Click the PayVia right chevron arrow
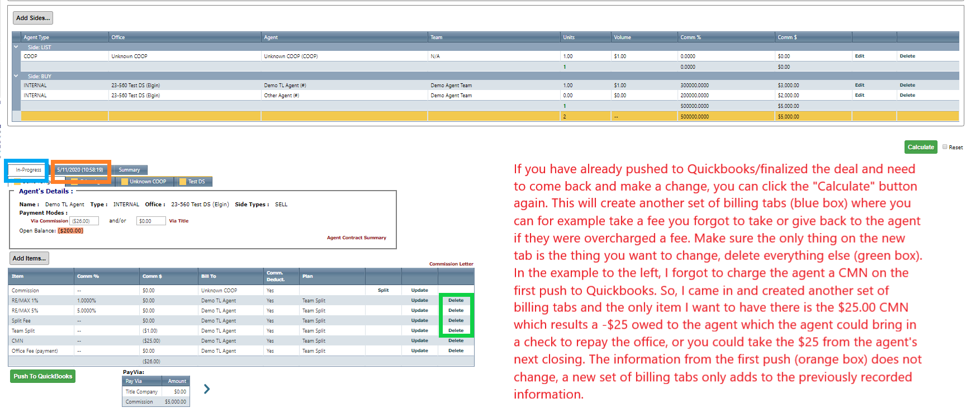Image resolution: width=980 pixels, height=417 pixels. 207,389
